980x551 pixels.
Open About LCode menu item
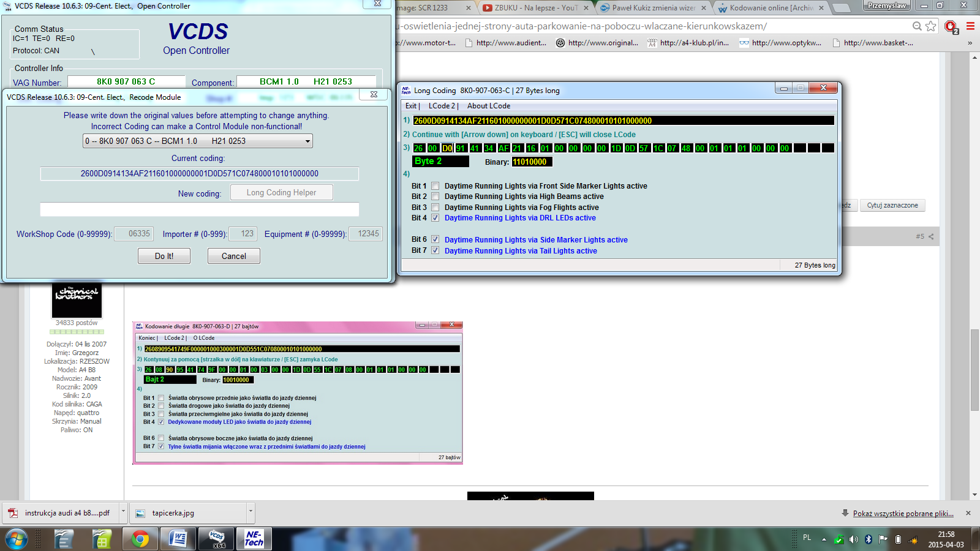click(489, 106)
